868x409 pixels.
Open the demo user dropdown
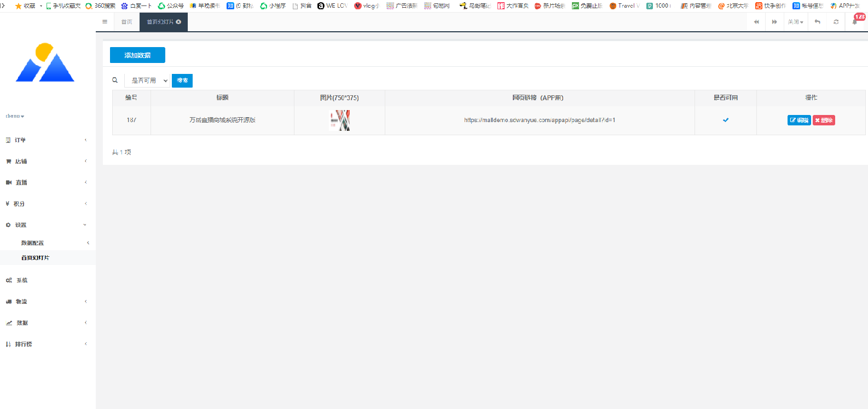[15, 116]
